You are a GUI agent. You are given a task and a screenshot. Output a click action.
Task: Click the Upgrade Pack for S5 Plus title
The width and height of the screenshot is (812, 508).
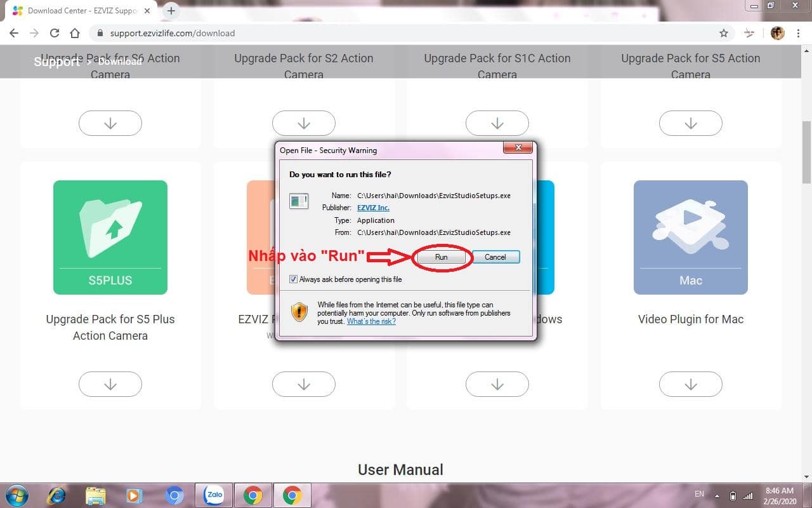coord(110,328)
